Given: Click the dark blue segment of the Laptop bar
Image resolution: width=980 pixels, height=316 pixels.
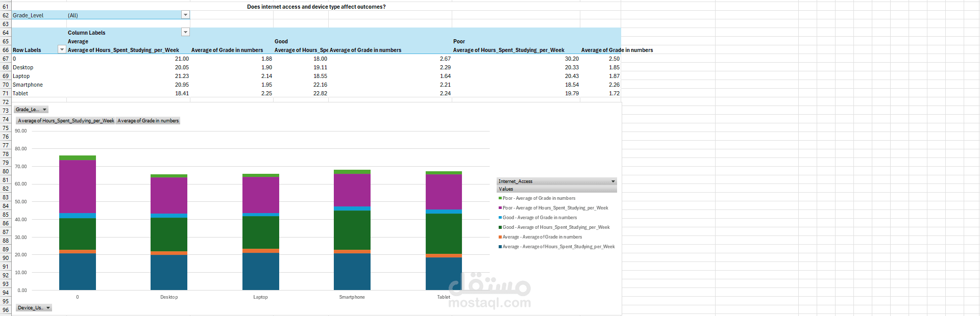Looking at the screenshot, I should (x=260, y=271).
